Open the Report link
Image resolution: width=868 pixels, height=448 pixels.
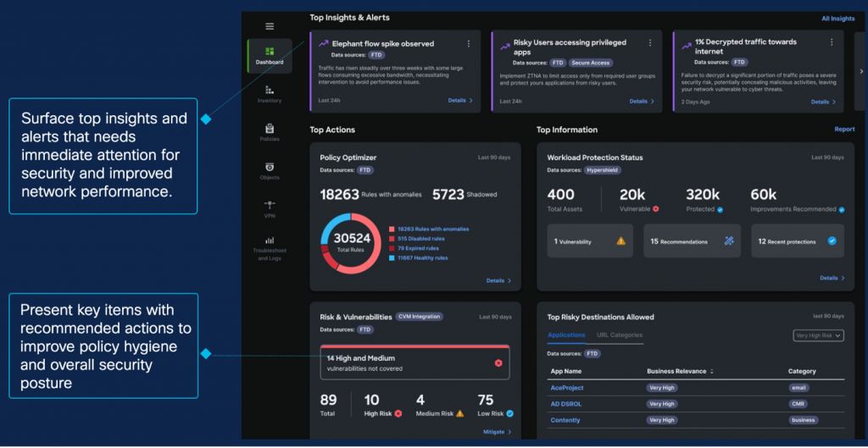point(844,130)
